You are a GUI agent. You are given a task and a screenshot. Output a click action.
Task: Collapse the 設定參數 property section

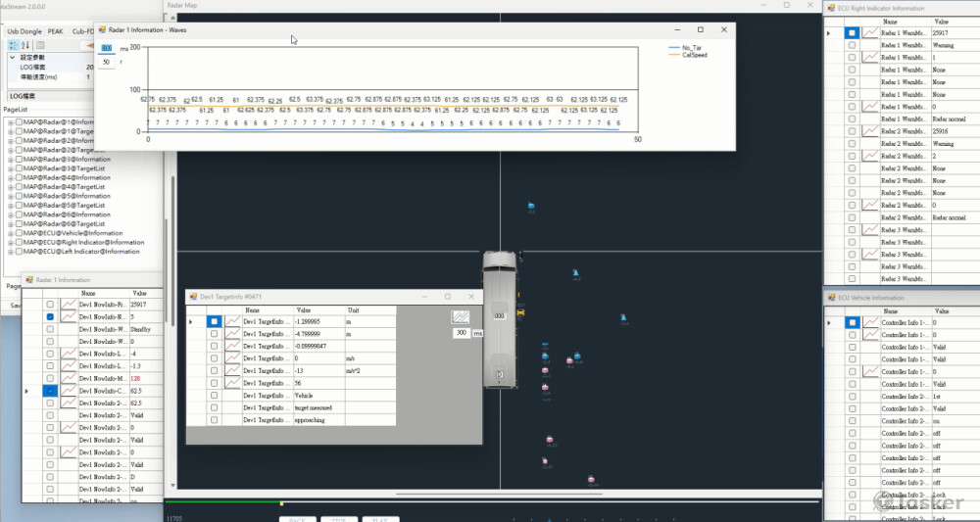tap(12, 58)
